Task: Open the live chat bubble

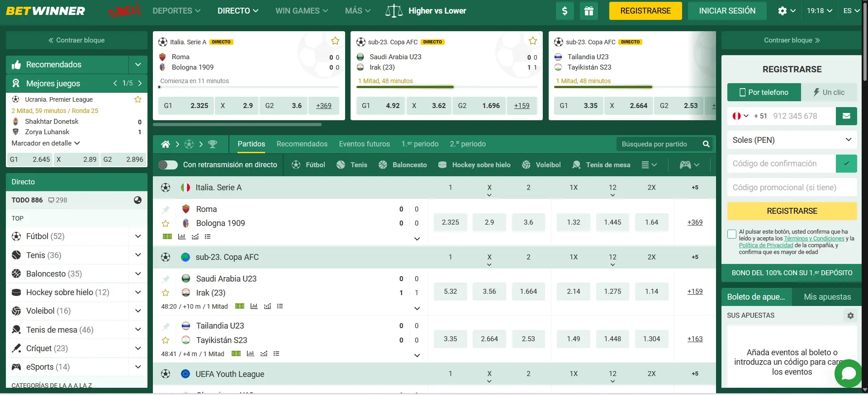Action: 848,373
